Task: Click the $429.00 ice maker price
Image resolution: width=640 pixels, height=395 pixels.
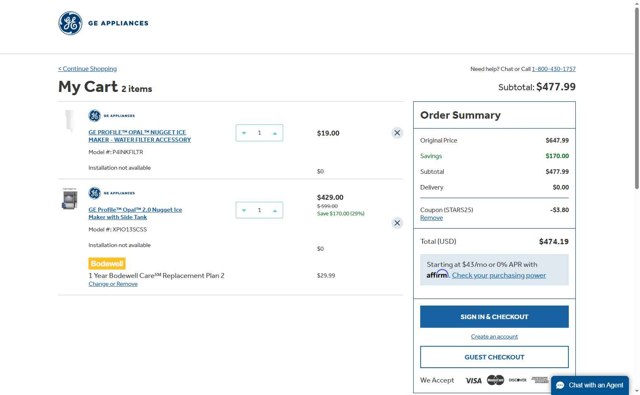Action: pos(330,198)
